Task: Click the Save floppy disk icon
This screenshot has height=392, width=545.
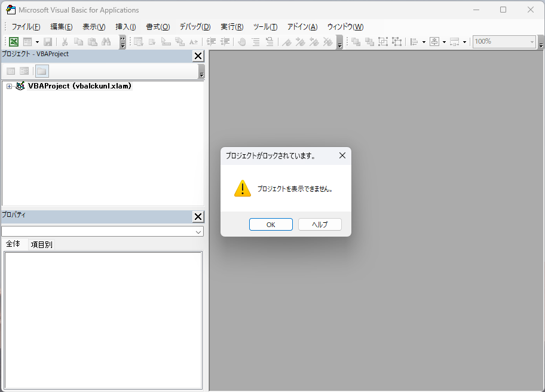Action: pyautogui.click(x=48, y=42)
